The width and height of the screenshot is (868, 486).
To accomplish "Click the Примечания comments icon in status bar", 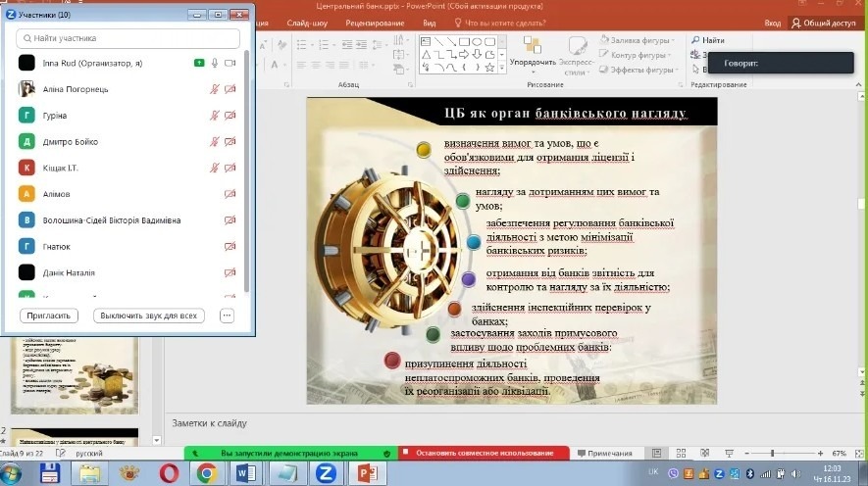I will tap(605, 454).
